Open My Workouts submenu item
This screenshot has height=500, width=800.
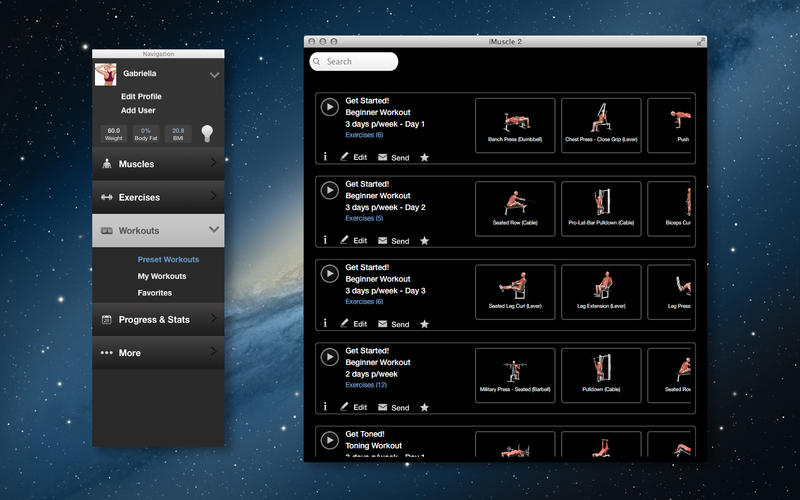pos(162,276)
